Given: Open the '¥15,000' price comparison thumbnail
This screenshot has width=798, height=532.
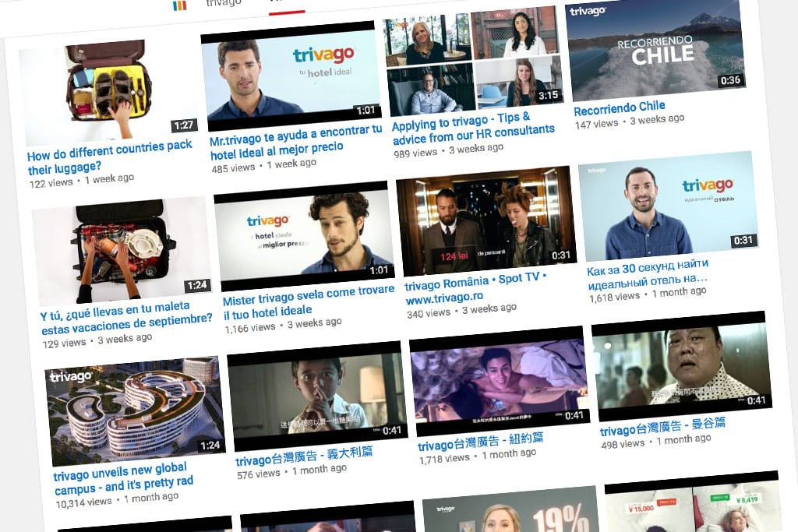Looking at the screenshot, I should [x=693, y=502].
